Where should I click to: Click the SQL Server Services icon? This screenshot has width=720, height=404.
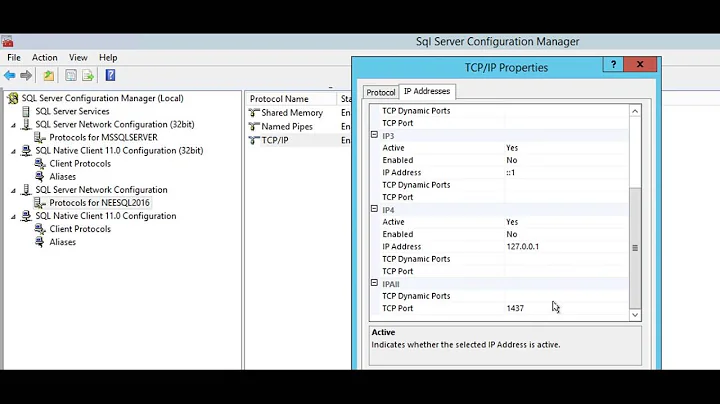(x=26, y=112)
